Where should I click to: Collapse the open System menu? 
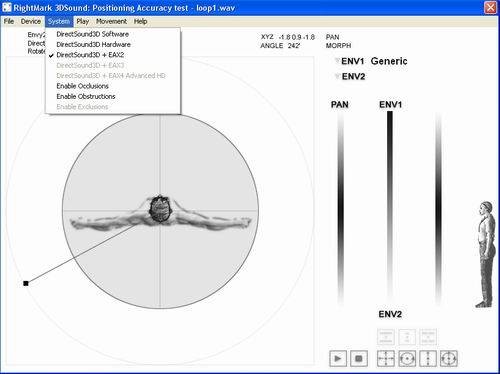[x=59, y=21]
